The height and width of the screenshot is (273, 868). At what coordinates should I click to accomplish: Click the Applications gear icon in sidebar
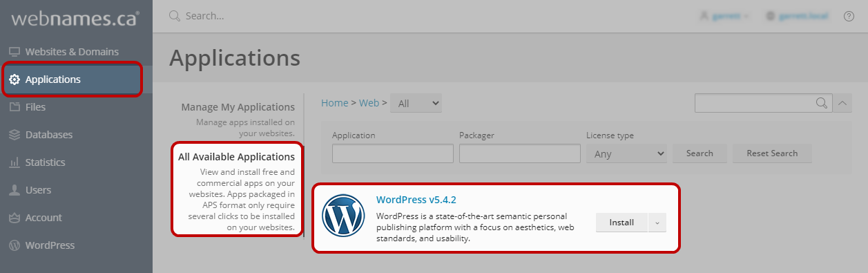tap(14, 79)
